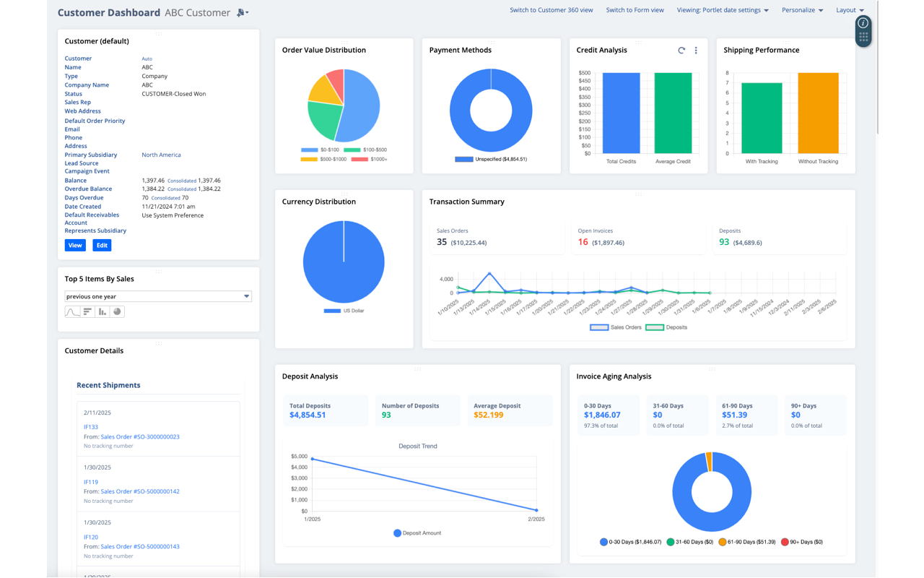The width and height of the screenshot is (924, 578).
Task: Toggle the $0-$100 legend entry
Action: (320, 150)
